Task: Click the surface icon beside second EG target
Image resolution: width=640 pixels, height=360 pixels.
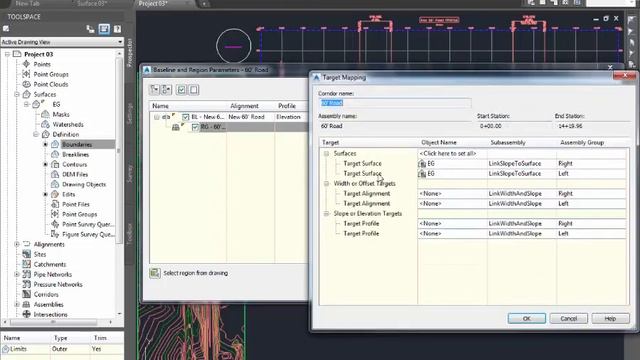Action: click(x=422, y=174)
